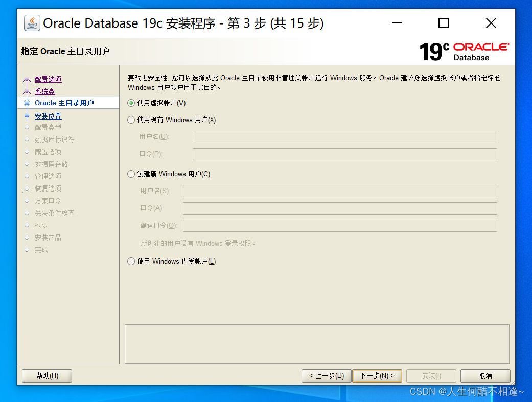Click the 新创建的用户没有 Windows 登录权限 note
The image size is (532, 402).
pyautogui.click(x=198, y=243)
